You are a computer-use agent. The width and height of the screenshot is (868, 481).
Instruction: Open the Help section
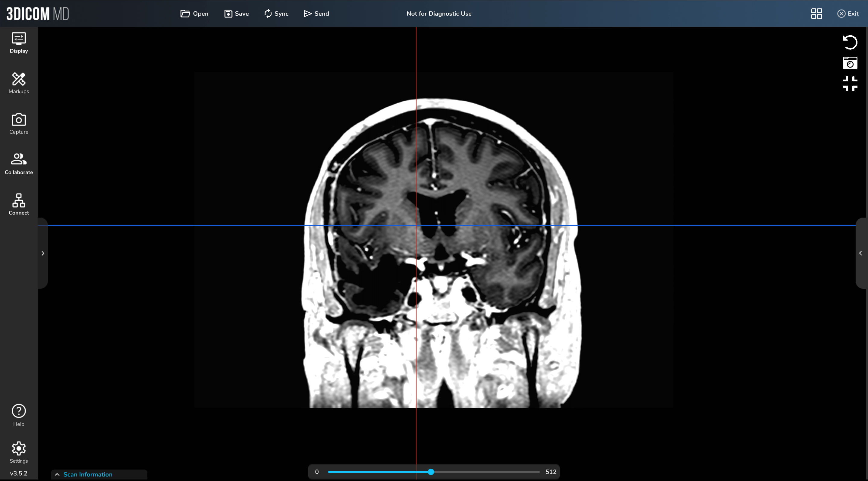(x=19, y=415)
